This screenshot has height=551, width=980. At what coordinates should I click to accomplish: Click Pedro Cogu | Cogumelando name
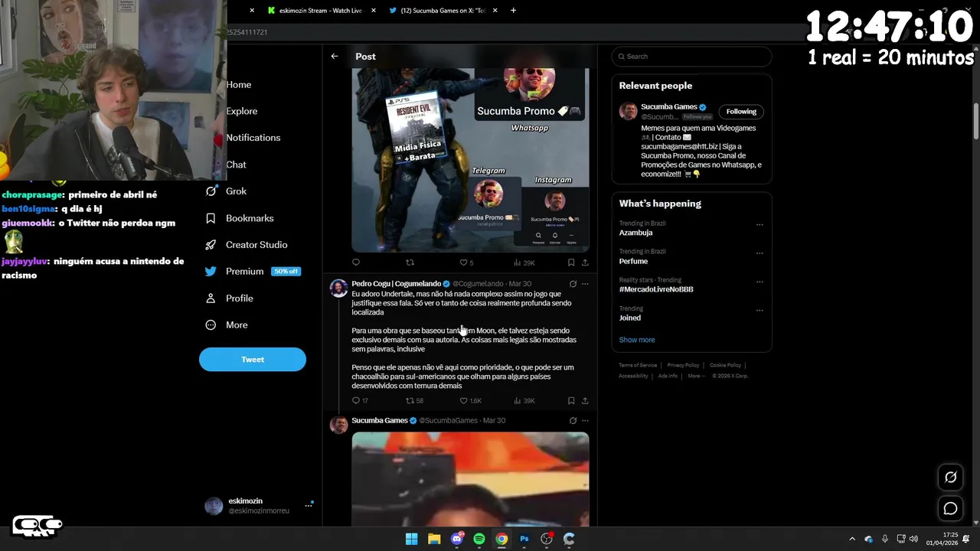coord(397,284)
